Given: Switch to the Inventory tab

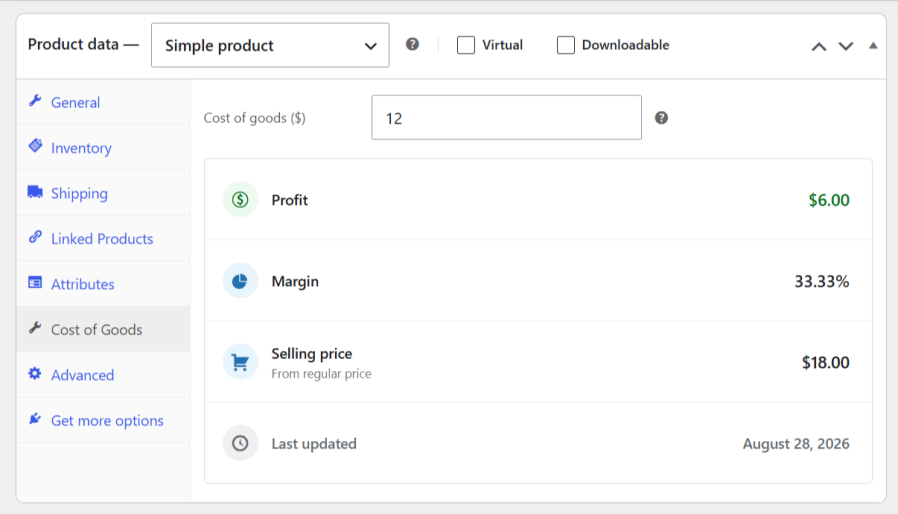Looking at the screenshot, I should (x=104, y=148).
